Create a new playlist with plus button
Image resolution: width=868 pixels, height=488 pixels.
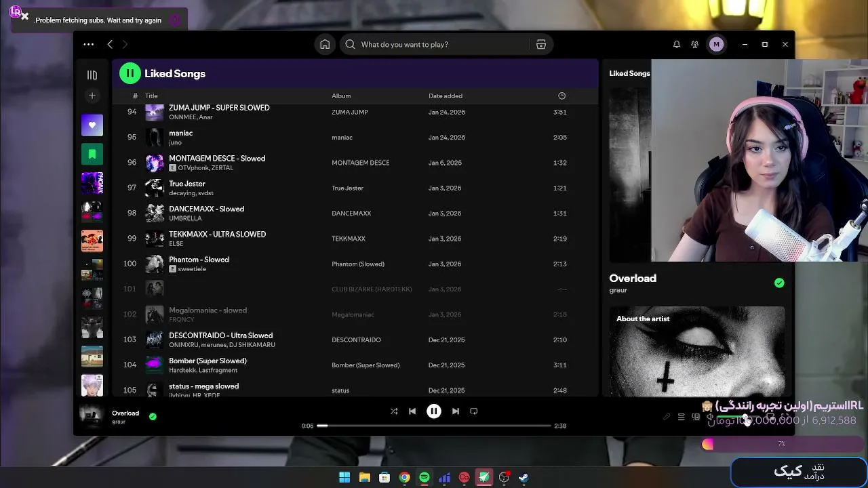coord(92,96)
